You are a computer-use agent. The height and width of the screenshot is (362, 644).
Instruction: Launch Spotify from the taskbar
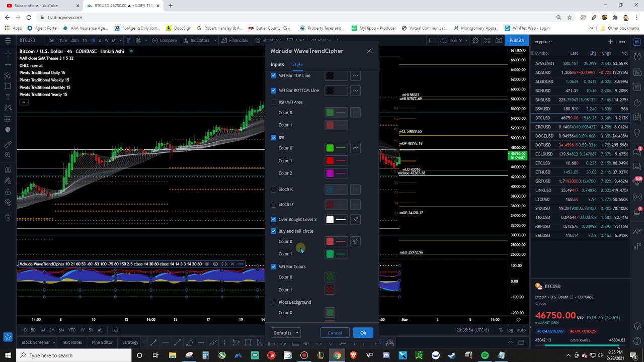click(x=485, y=355)
